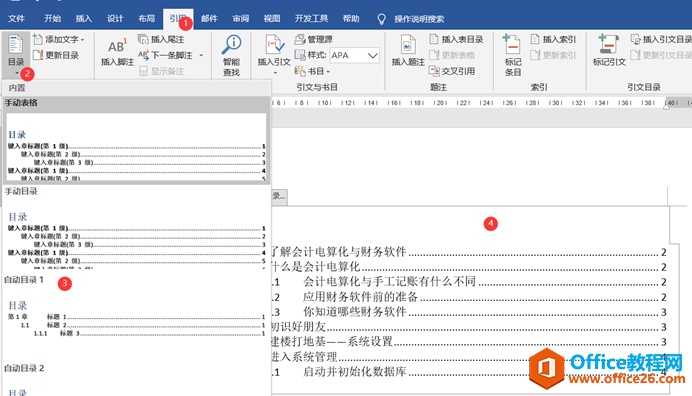Insert a footnote with 插入脚注

click(x=117, y=52)
